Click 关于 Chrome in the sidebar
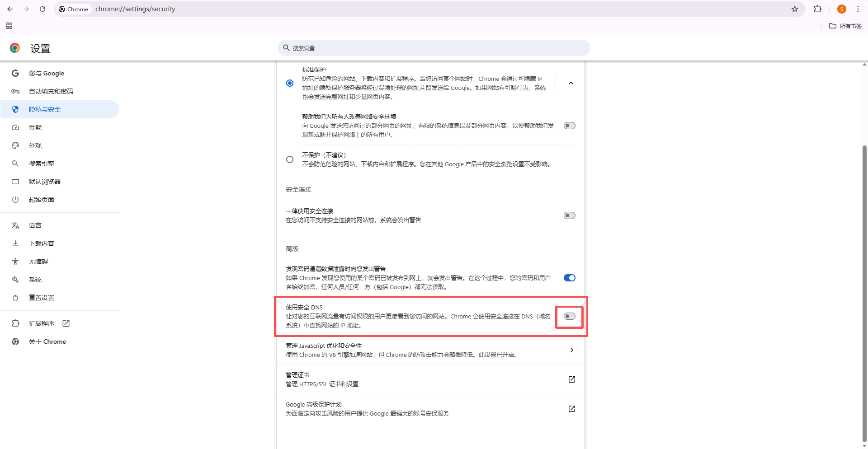 pyautogui.click(x=47, y=341)
